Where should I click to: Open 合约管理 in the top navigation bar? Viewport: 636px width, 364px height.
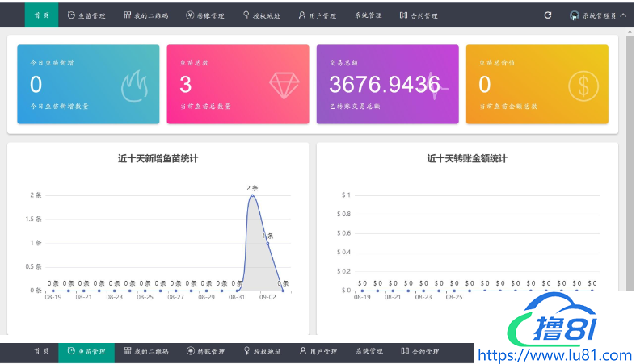(419, 15)
